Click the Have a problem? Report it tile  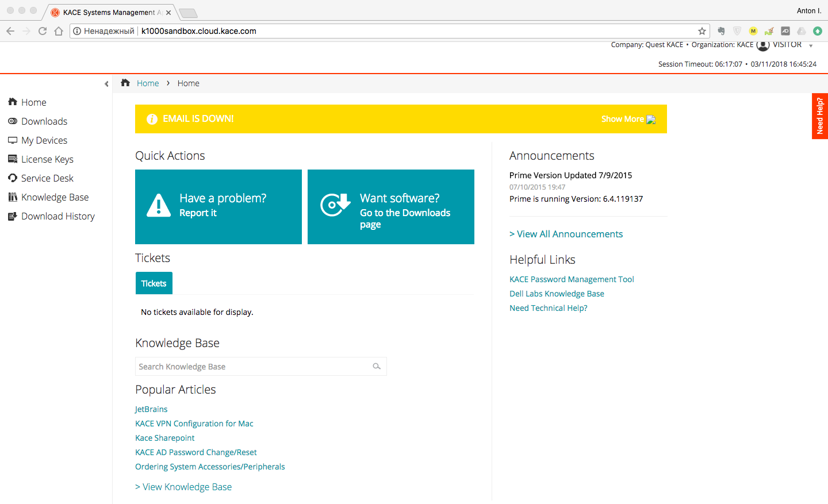(x=218, y=207)
